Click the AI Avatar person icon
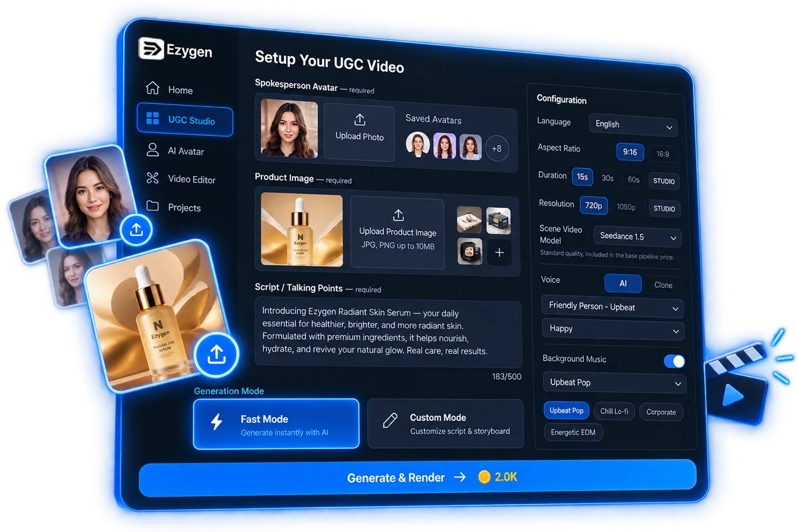Viewport: 798px width, 532px height. click(153, 150)
